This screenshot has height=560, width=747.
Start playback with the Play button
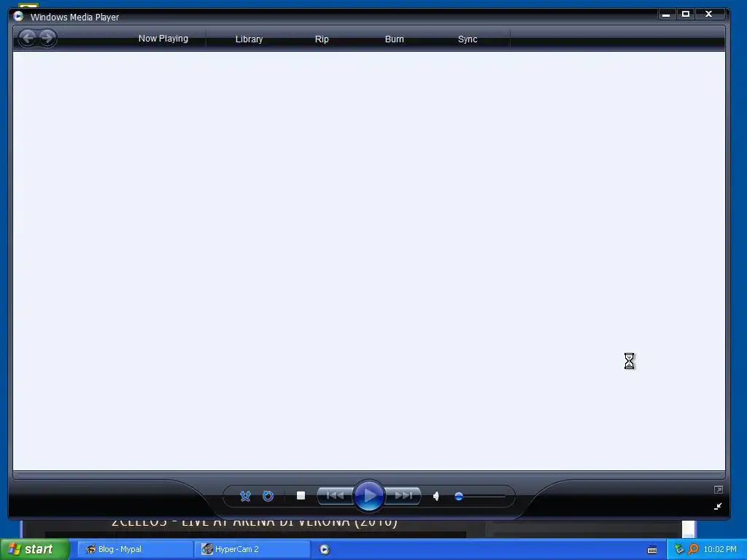click(x=368, y=496)
